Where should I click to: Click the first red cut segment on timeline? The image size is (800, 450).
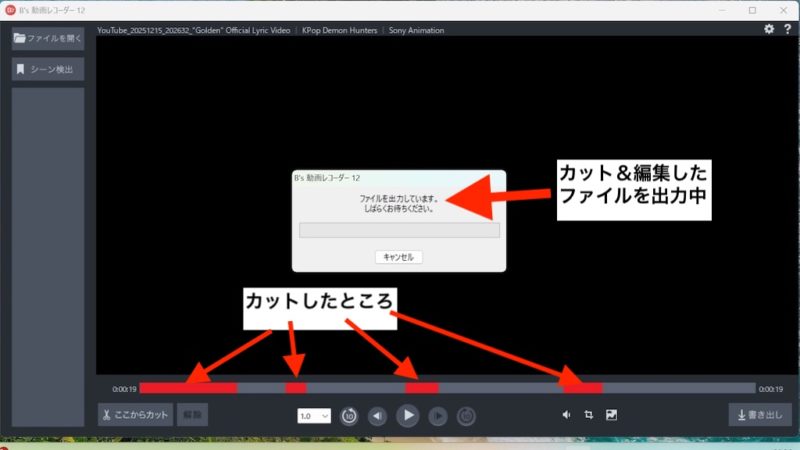[x=188, y=388]
